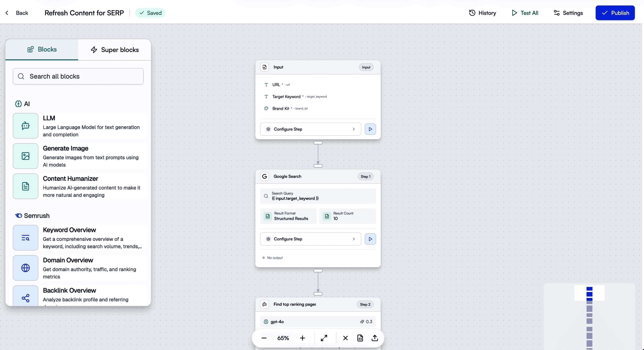Viewport: 644px width, 350px height.
Task: Select the Blocks tab
Action: tap(42, 50)
